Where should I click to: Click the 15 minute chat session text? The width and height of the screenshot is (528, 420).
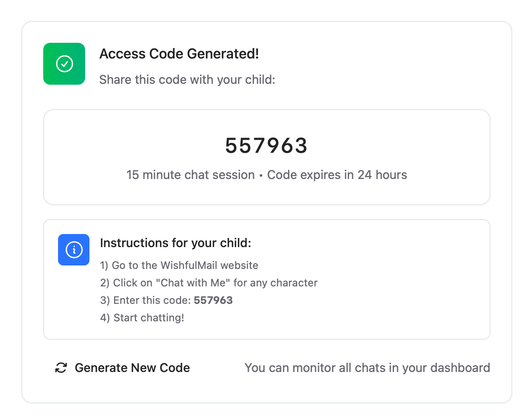pos(190,175)
